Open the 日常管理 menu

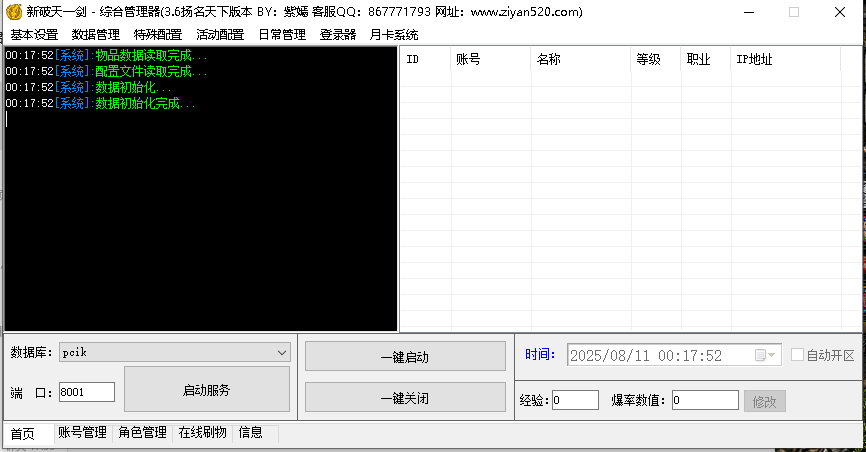[282, 35]
